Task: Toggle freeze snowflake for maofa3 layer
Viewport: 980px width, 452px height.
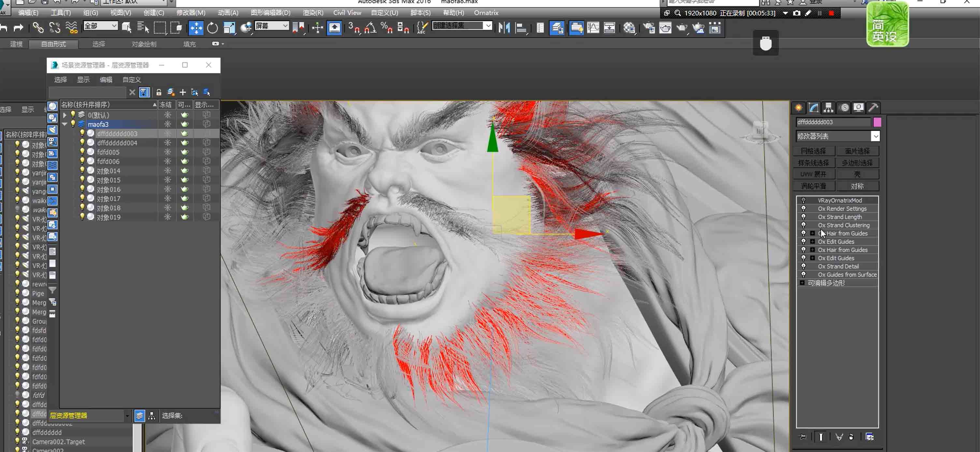Action: [167, 124]
